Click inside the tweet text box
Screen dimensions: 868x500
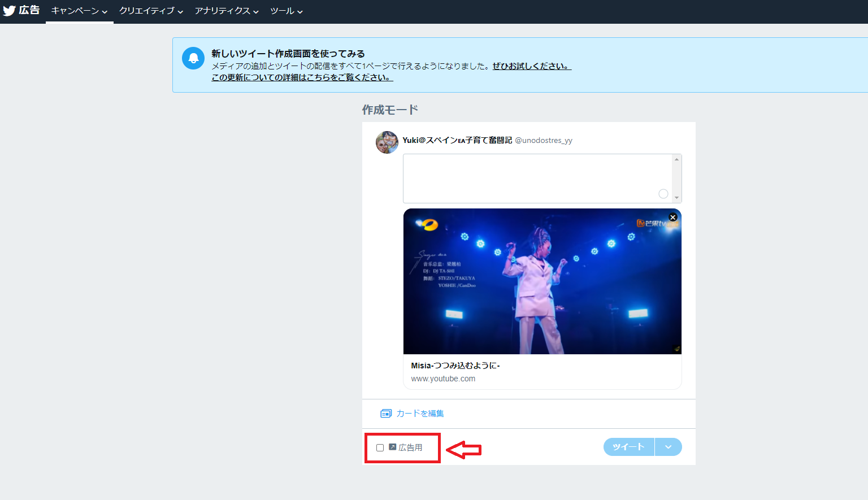(537, 179)
